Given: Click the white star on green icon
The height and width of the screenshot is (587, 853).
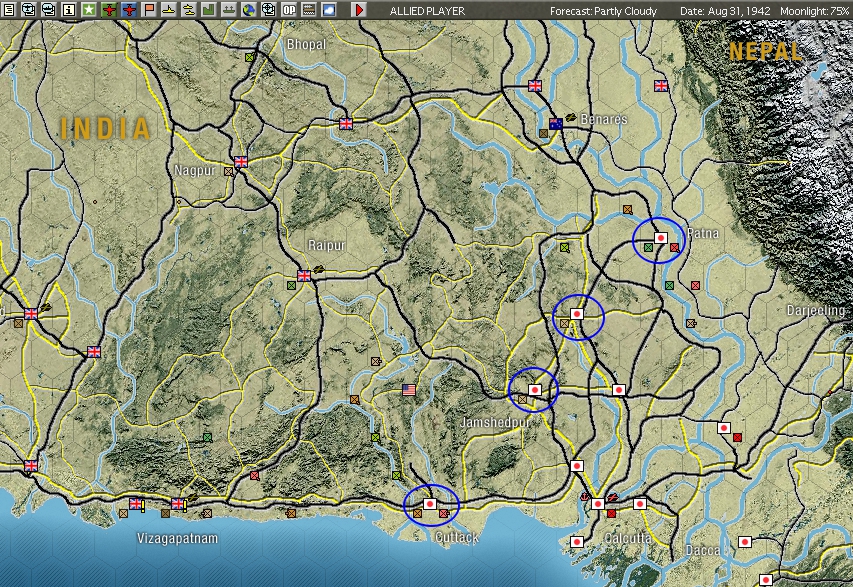Looking at the screenshot, I should [x=88, y=10].
